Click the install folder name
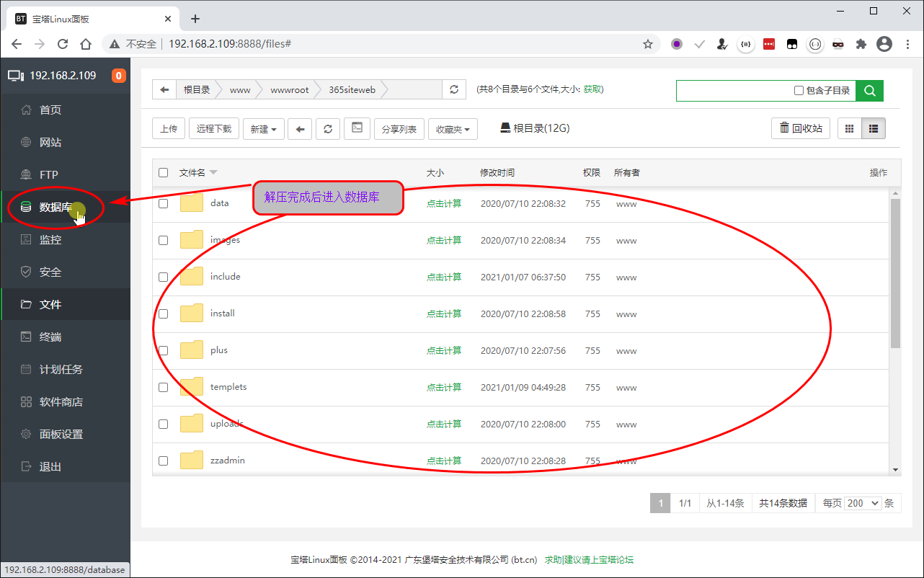 [223, 314]
